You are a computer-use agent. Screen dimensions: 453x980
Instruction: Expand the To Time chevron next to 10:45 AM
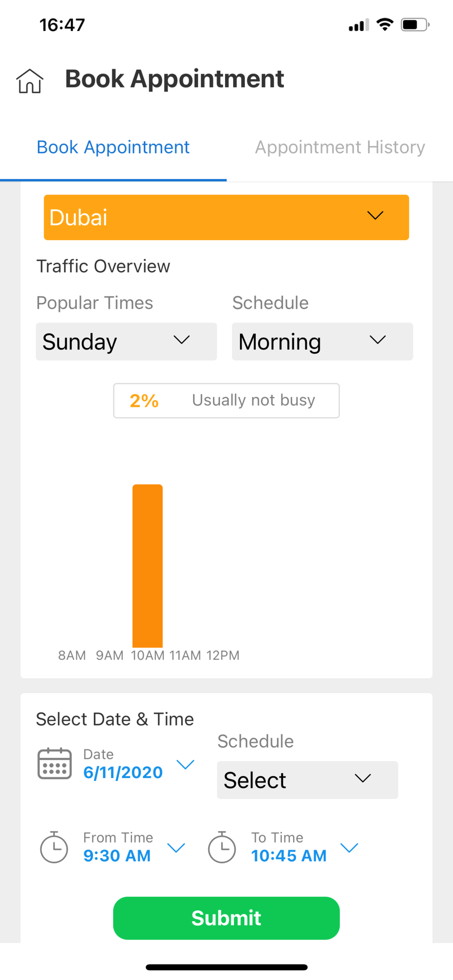tap(349, 848)
